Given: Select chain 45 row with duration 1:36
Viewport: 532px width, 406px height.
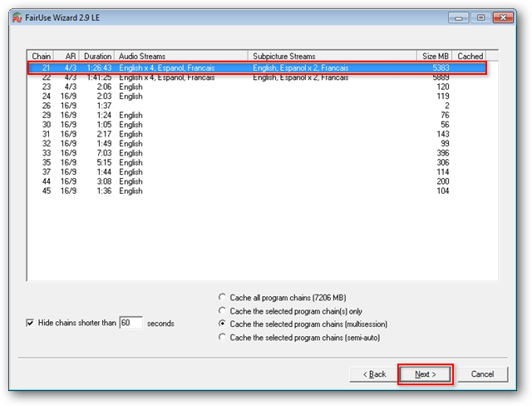Looking at the screenshot, I should tap(257, 191).
